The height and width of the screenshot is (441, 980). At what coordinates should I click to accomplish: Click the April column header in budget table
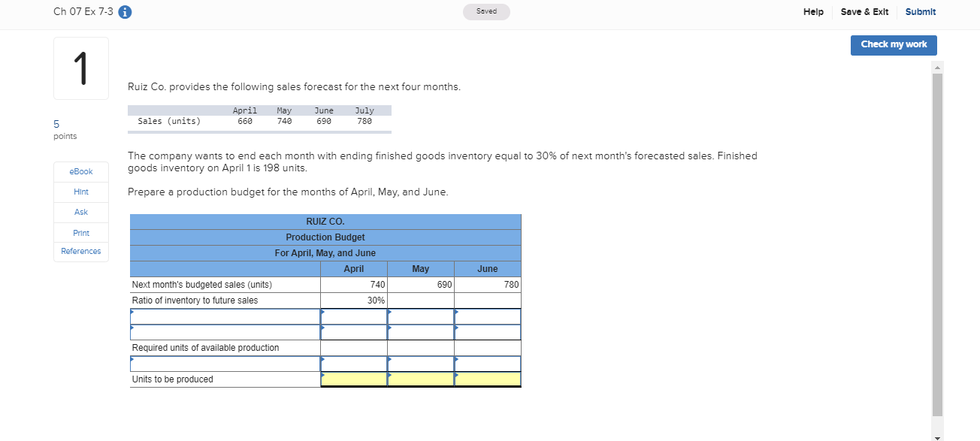pyautogui.click(x=354, y=269)
